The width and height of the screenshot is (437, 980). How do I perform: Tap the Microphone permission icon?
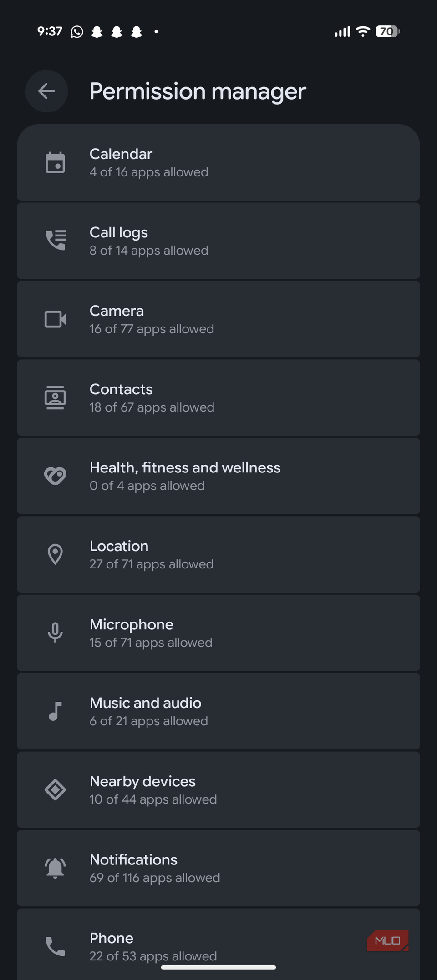point(55,633)
